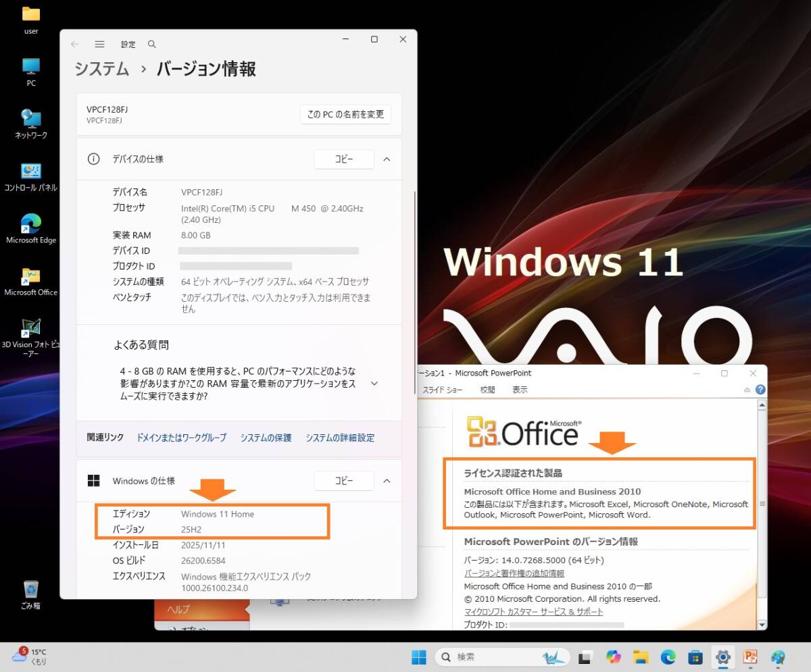The width and height of the screenshot is (811, 672).
Task: Open Task View from the taskbar
Action: coord(585,656)
